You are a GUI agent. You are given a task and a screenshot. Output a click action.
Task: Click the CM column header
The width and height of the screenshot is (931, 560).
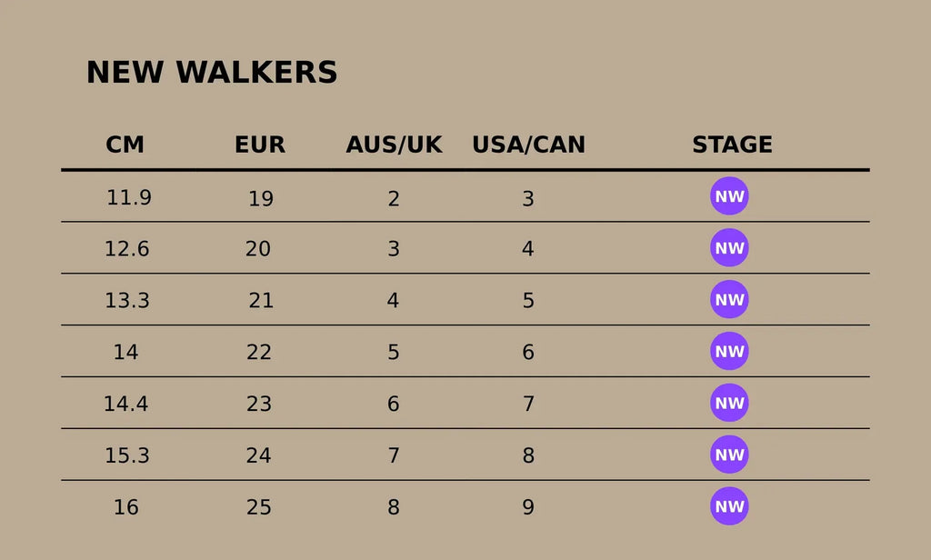tap(125, 145)
